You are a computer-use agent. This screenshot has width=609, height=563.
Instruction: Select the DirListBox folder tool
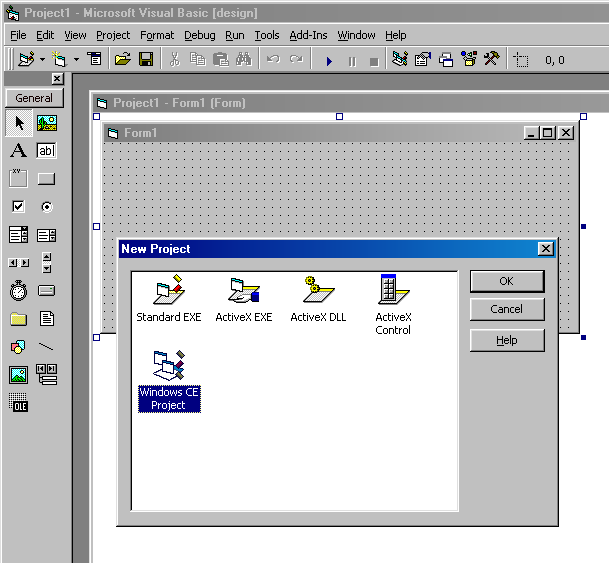pos(18,319)
